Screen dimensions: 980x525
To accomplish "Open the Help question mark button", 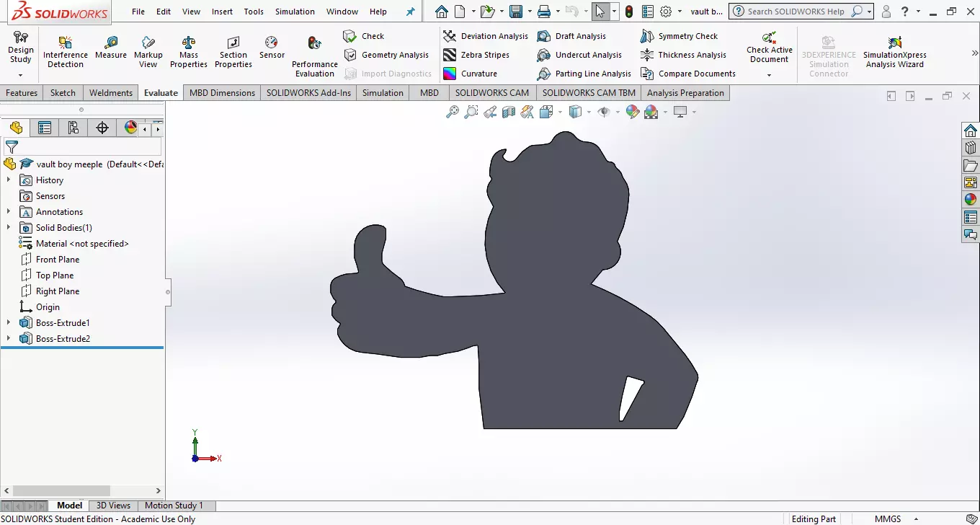I will (905, 12).
